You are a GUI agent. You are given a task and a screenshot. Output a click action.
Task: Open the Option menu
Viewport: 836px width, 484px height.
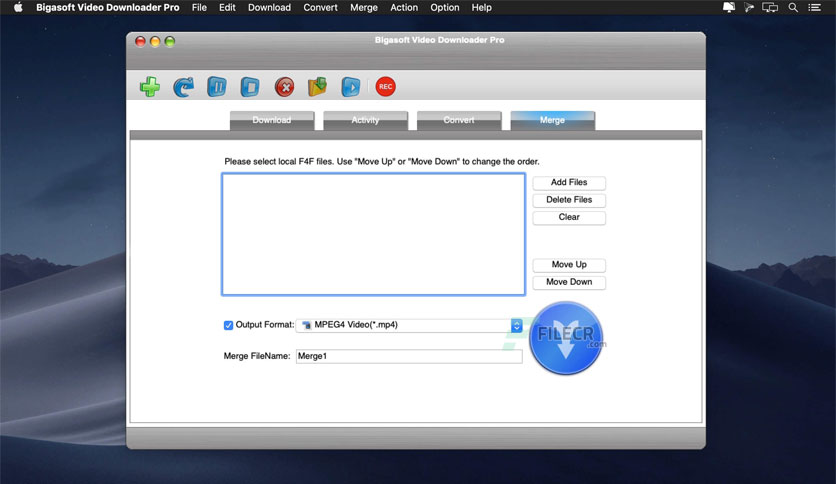(445, 7)
